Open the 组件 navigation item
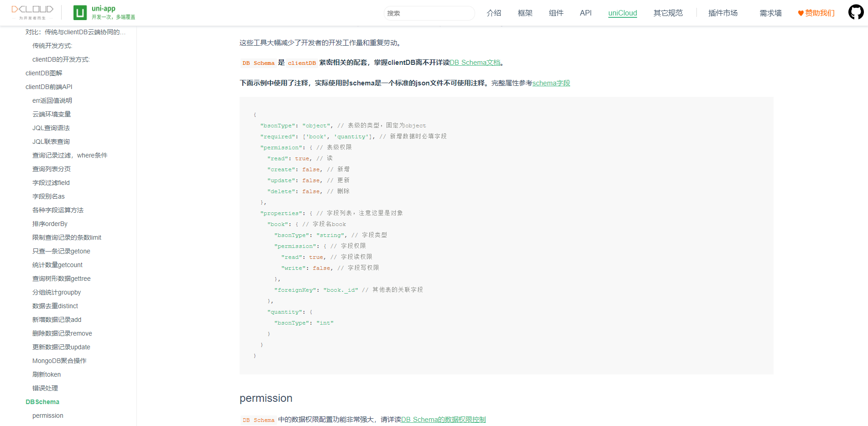 (x=556, y=13)
